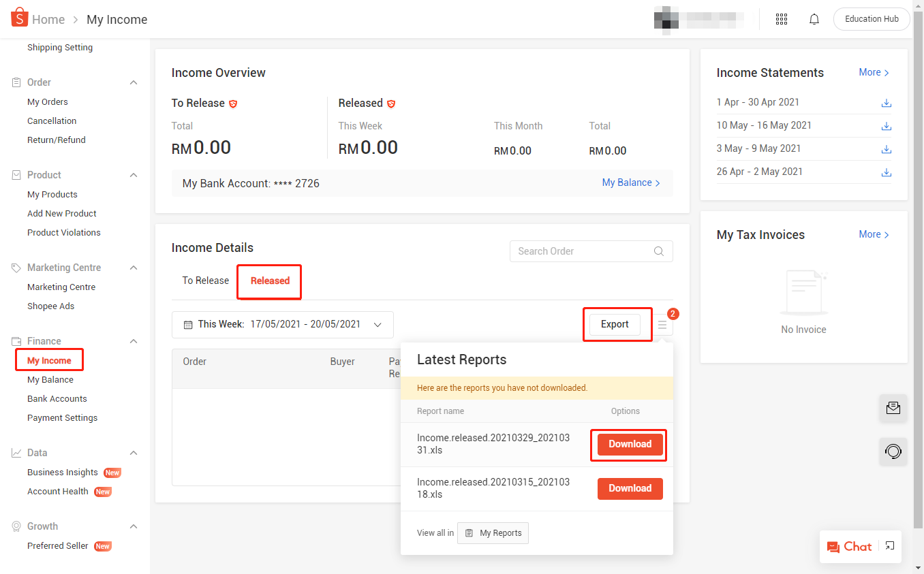Open the This Week date range dropdown
Image resolution: width=924 pixels, height=574 pixels.
coord(282,325)
